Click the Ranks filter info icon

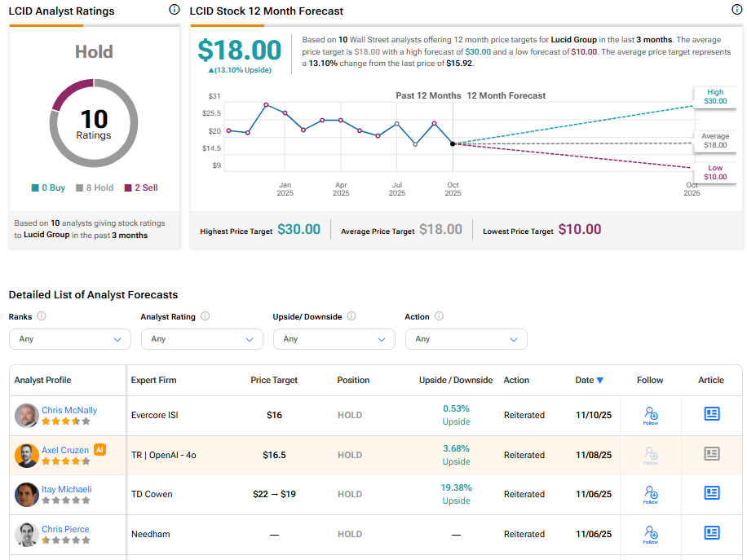pyautogui.click(x=42, y=316)
